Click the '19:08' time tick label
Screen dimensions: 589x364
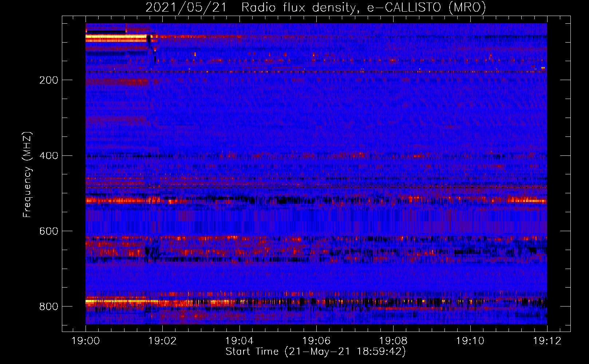click(x=393, y=341)
